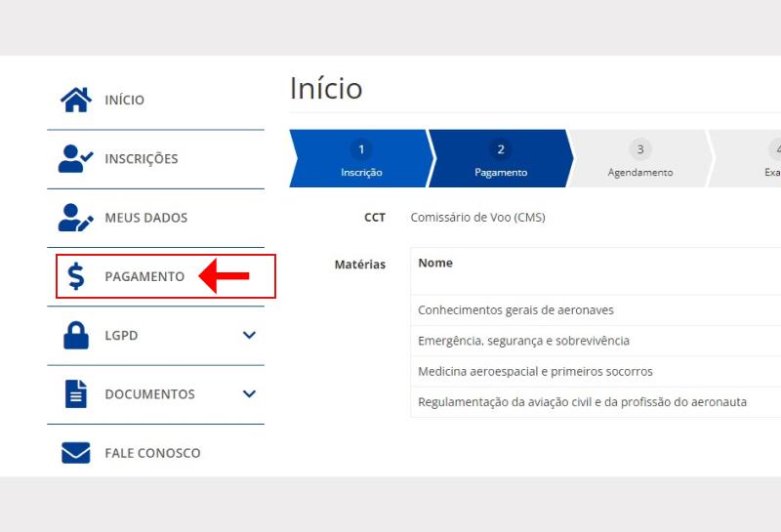Screen dimensions: 781x532
Task: Click the document icon for Documentos
Action: [76, 394]
